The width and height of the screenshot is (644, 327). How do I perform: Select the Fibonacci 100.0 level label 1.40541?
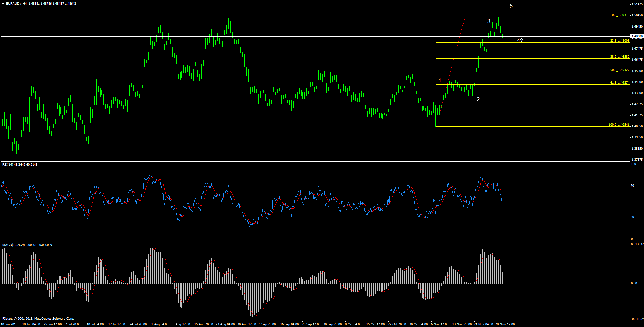pyautogui.click(x=619, y=125)
